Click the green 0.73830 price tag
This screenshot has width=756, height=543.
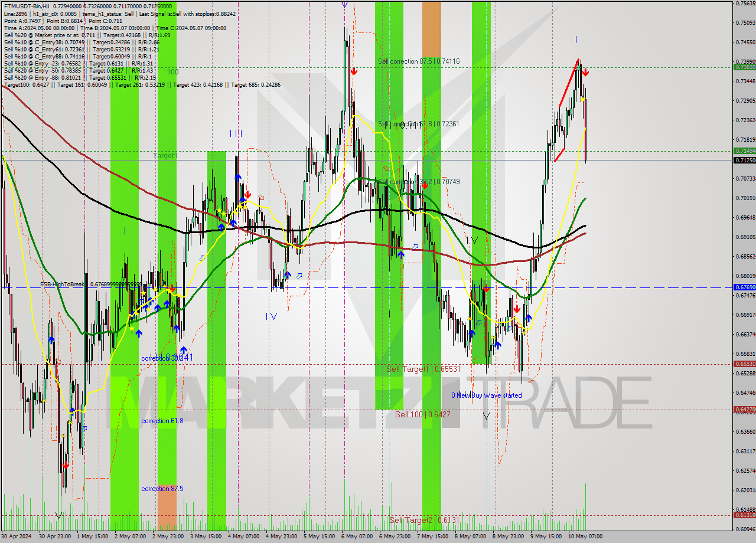point(744,67)
